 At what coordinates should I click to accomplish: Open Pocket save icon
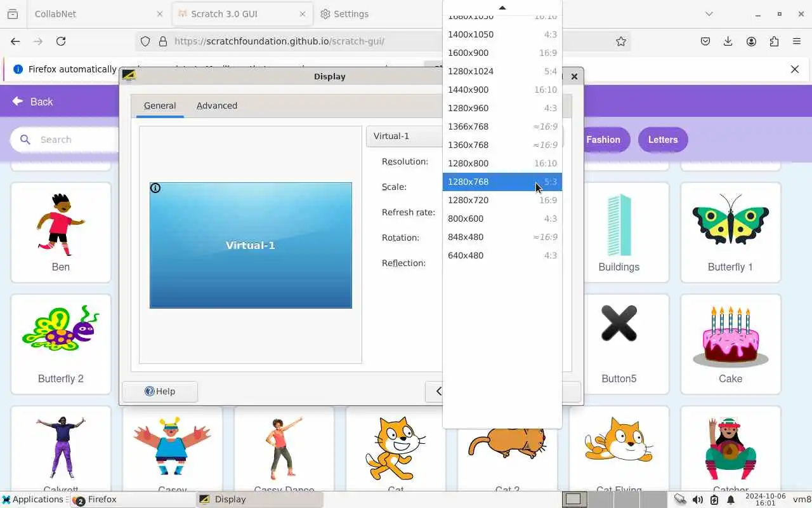[x=705, y=41]
